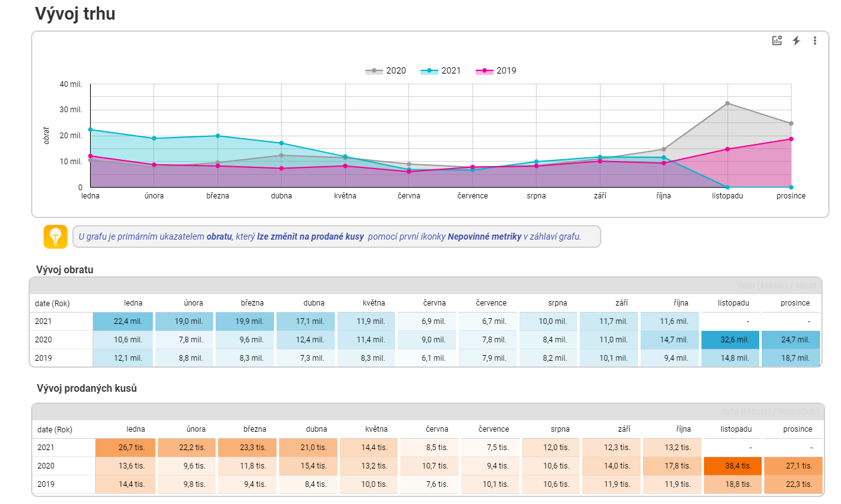Click the 2021 ledna data point on chart

(x=90, y=129)
